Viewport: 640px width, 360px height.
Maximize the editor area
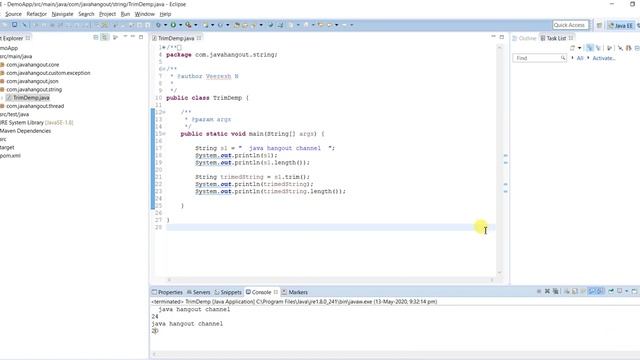502,37
